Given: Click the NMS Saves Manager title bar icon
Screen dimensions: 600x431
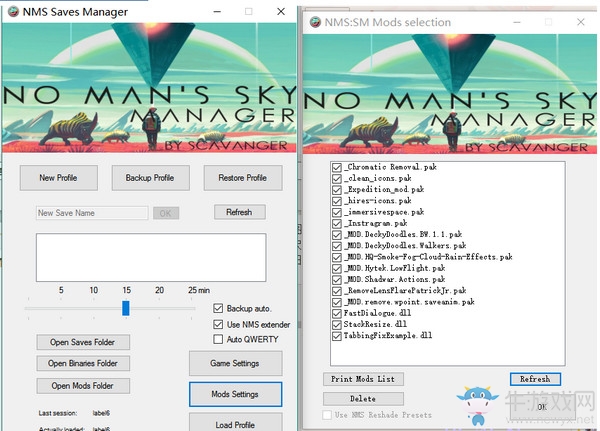Looking at the screenshot, I should [x=13, y=12].
